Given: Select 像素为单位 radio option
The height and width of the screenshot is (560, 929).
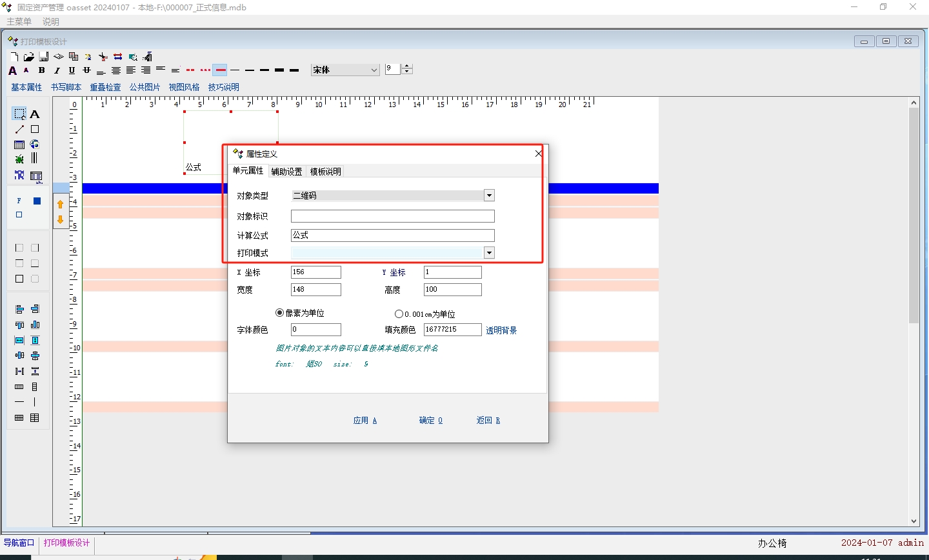Looking at the screenshot, I should [x=280, y=313].
